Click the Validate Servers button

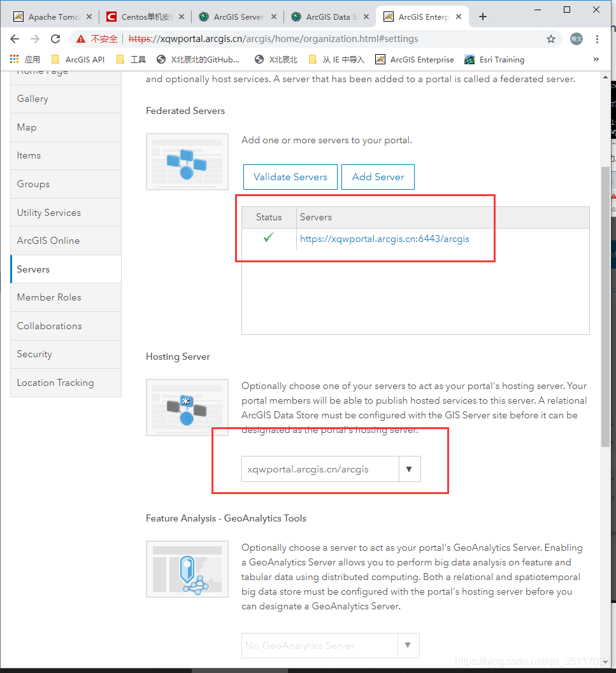290,177
